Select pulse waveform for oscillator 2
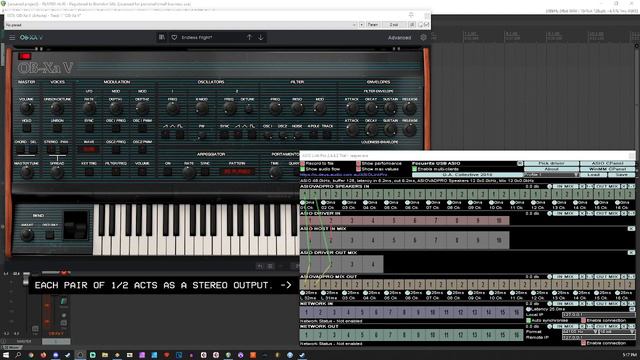The image size is (640, 360). pyautogui.click(x=252, y=134)
